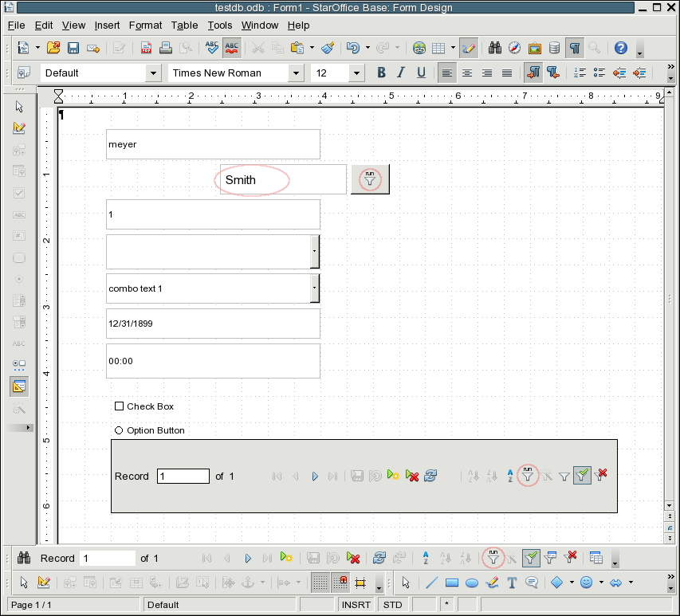680x616 pixels.
Task: Select the Rectangle drawing tool
Action: [x=451, y=583]
